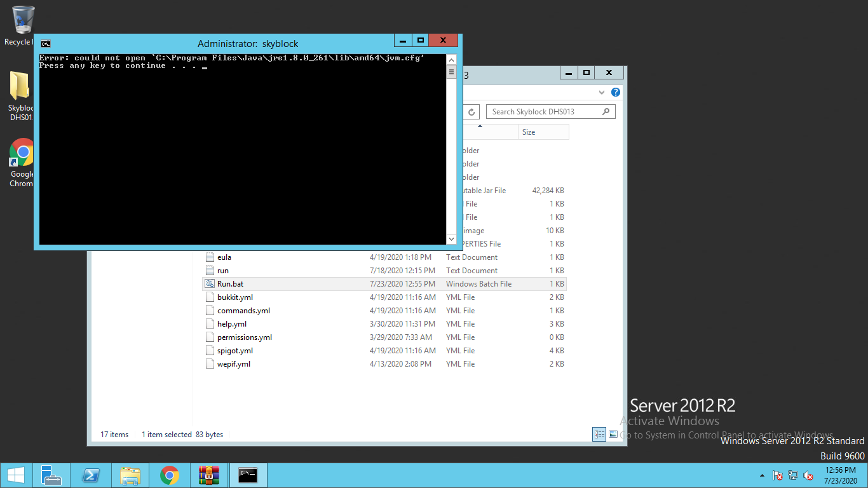Switch to Large icons view layout
The image size is (868, 488).
pos(613,435)
